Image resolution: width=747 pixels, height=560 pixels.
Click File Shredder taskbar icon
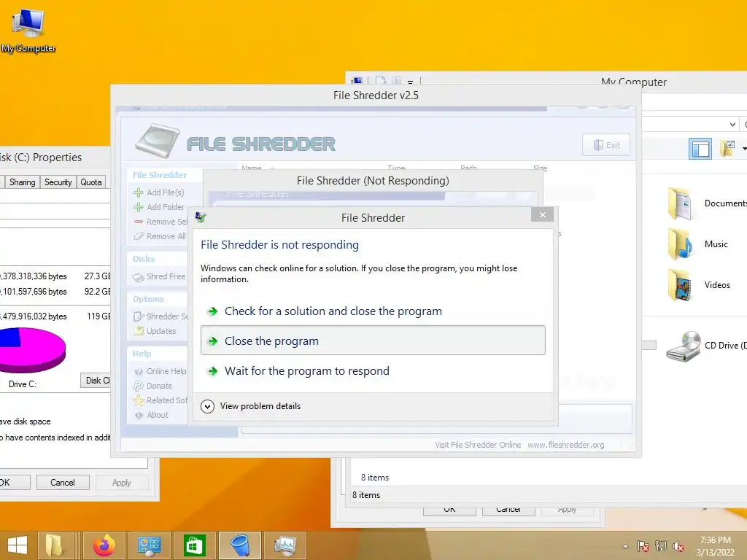[239, 545]
